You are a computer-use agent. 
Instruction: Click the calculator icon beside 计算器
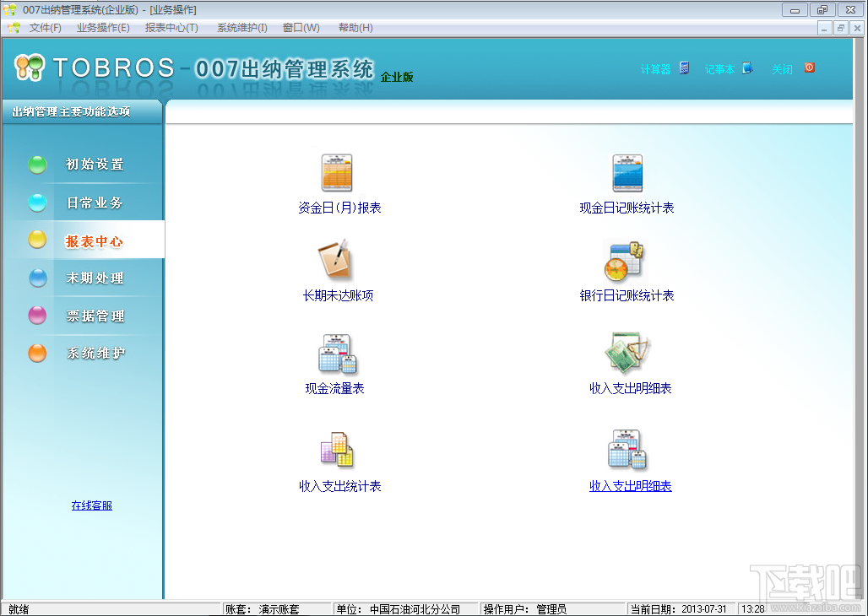(x=685, y=68)
